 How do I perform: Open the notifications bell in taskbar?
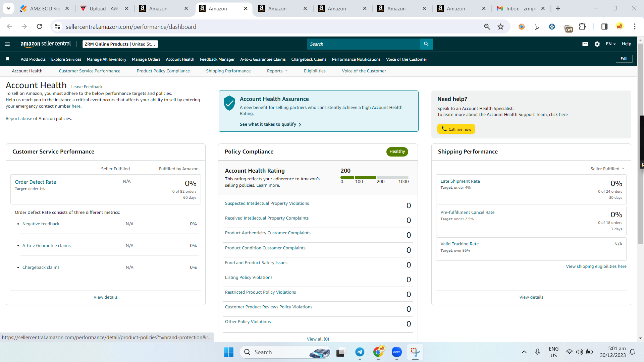click(632, 352)
